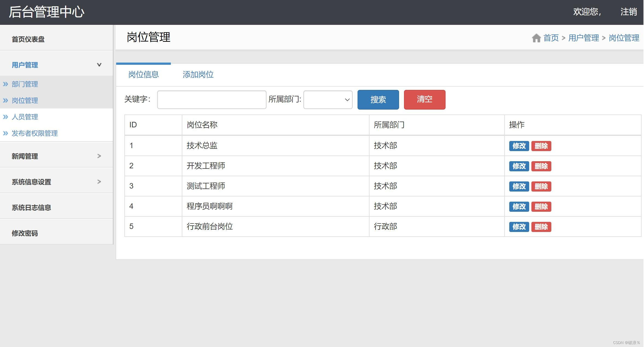Image resolution: width=644 pixels, height=347 pixels.
Task: Click 修改 for 行政前台岗位
Action: (x=519, y=227)
